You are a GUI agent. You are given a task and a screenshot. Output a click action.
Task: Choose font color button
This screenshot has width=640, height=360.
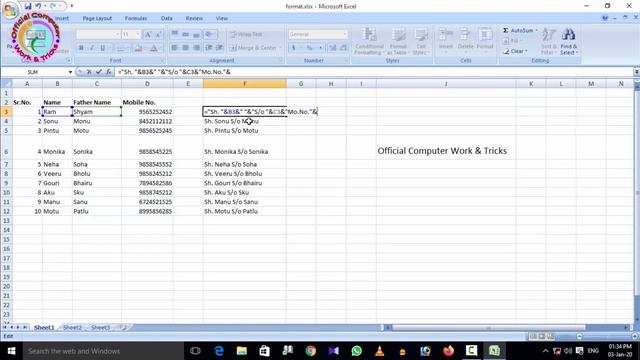154,48
